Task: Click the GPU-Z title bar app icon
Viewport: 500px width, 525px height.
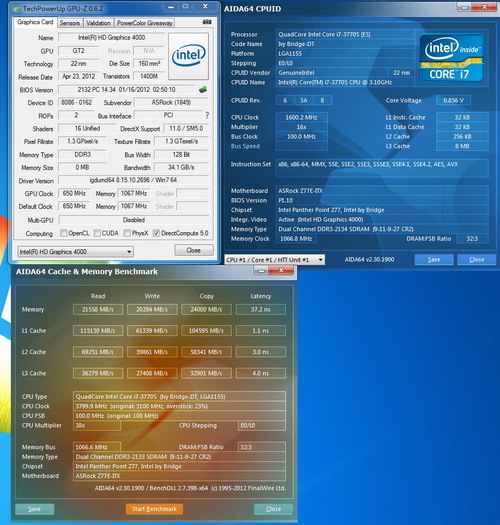Action: click(x=16, y=9)
